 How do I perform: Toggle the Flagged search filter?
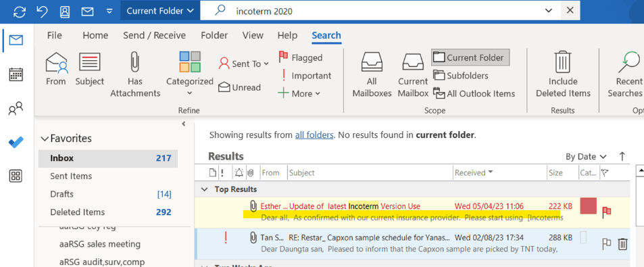pyautogui.click(x=301, y=57)
